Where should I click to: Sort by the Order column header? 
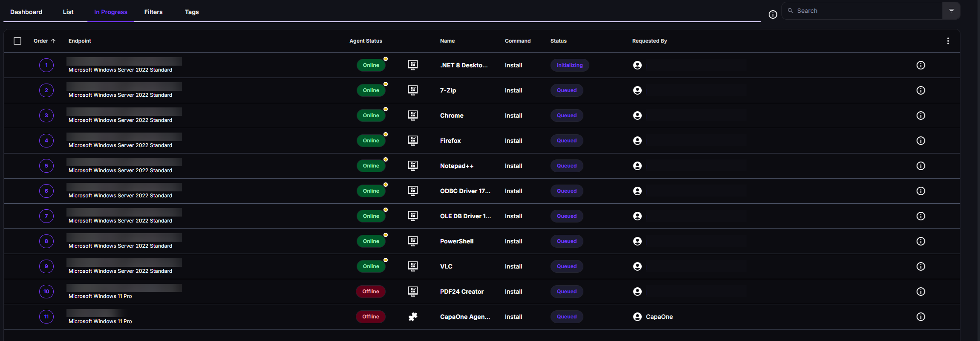pyautogui.click(x=44, y=41)
